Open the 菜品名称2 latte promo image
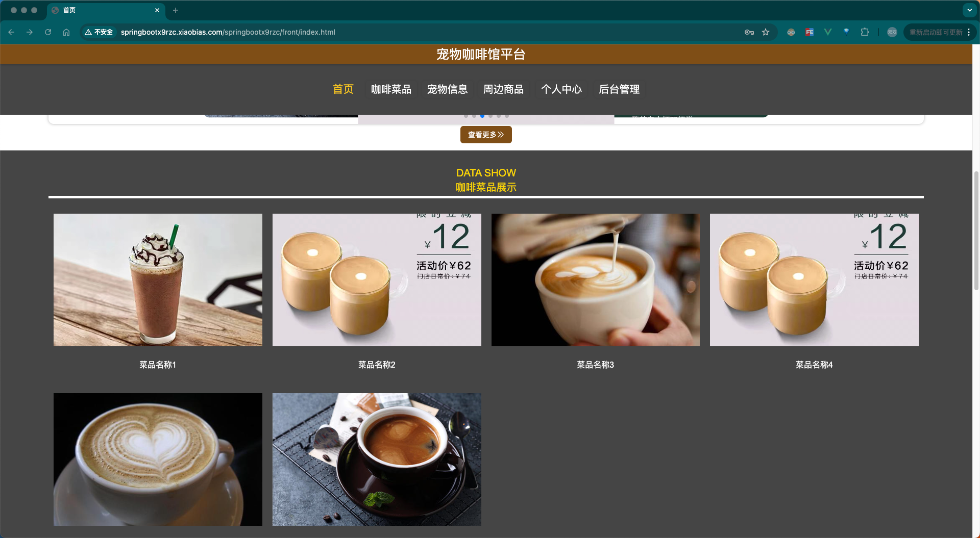Image resolution: width=980 pixels, height=538 pixels. (377, 280)
